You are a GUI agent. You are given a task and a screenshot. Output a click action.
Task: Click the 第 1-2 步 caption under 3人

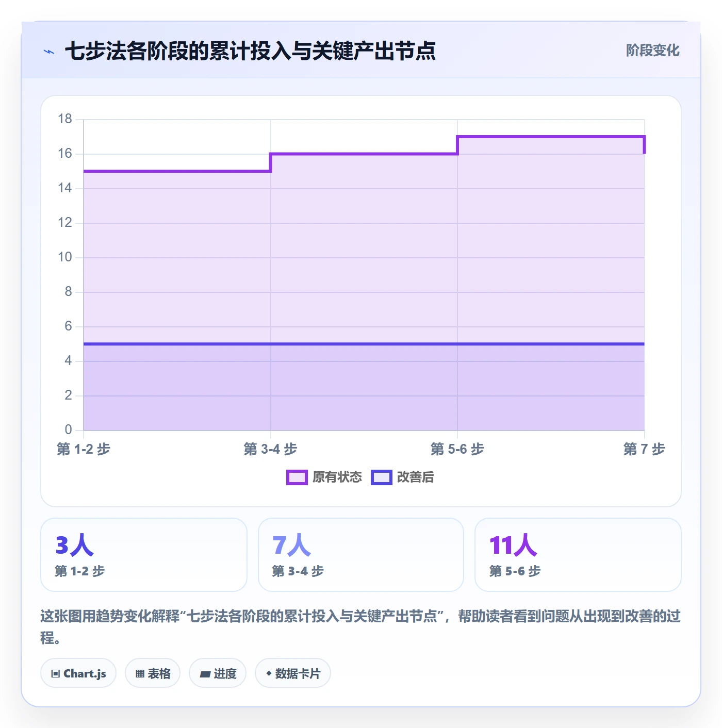[x=80, y=571]
